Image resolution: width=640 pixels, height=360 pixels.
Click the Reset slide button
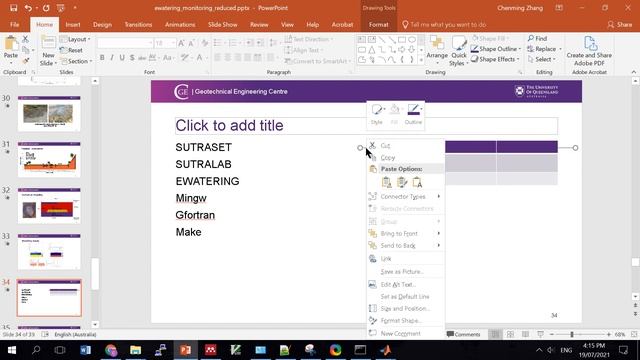(71, 50)
